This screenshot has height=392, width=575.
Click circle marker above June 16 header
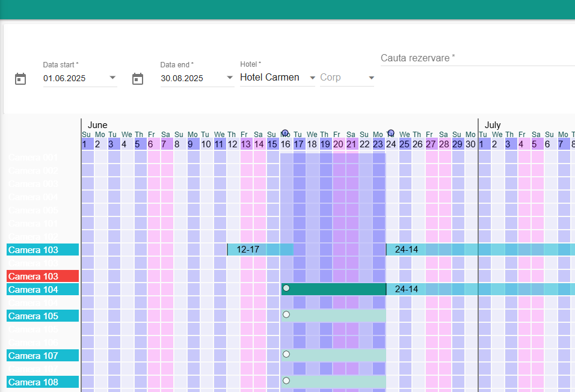tap(285, 133)
